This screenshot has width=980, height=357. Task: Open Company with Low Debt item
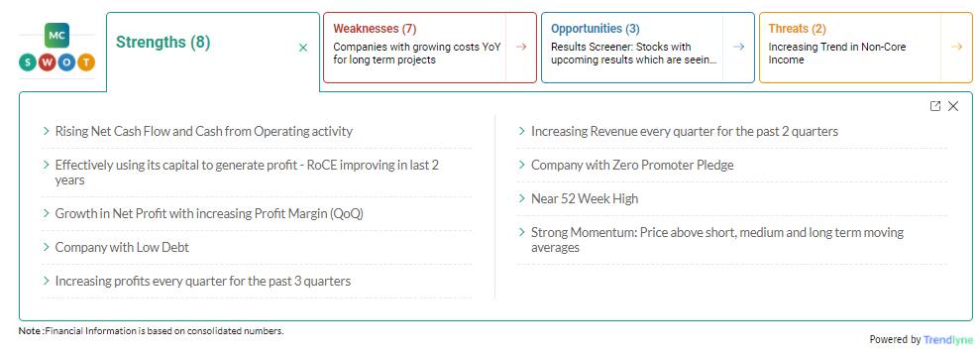click(122, 247)
